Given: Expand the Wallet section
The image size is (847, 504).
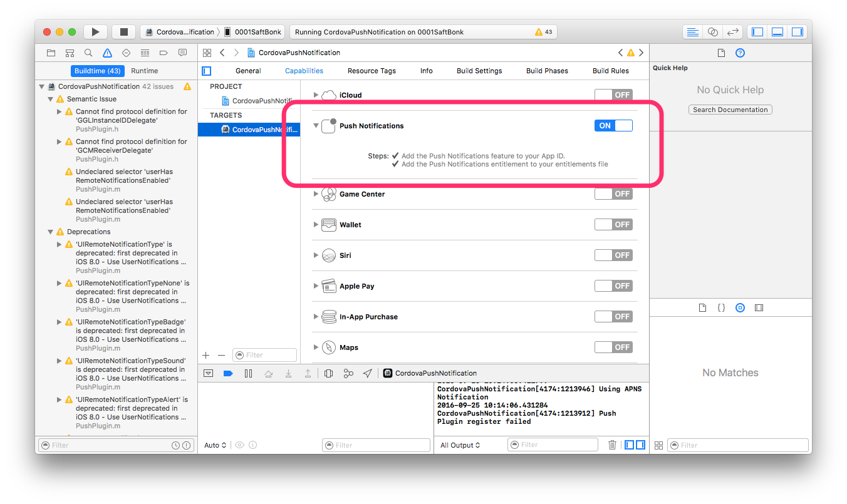Looking at the screenshot, I should tap(316, 225).
